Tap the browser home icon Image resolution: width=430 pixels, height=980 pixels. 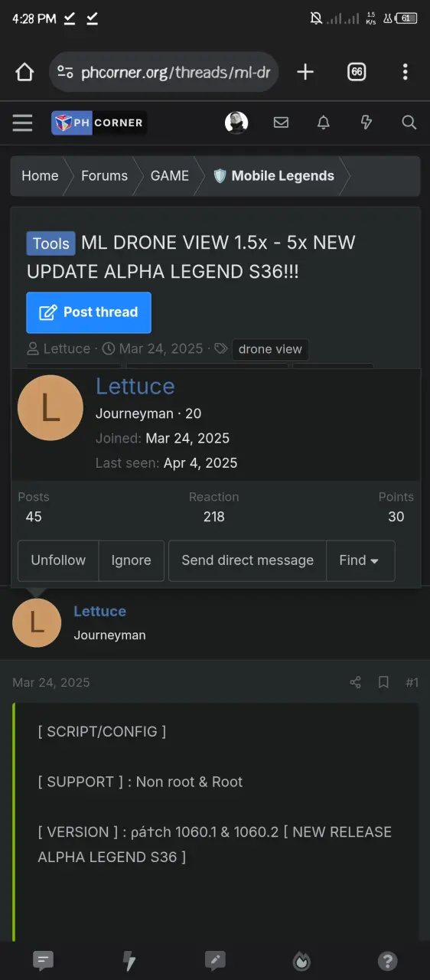pos(24,72)
